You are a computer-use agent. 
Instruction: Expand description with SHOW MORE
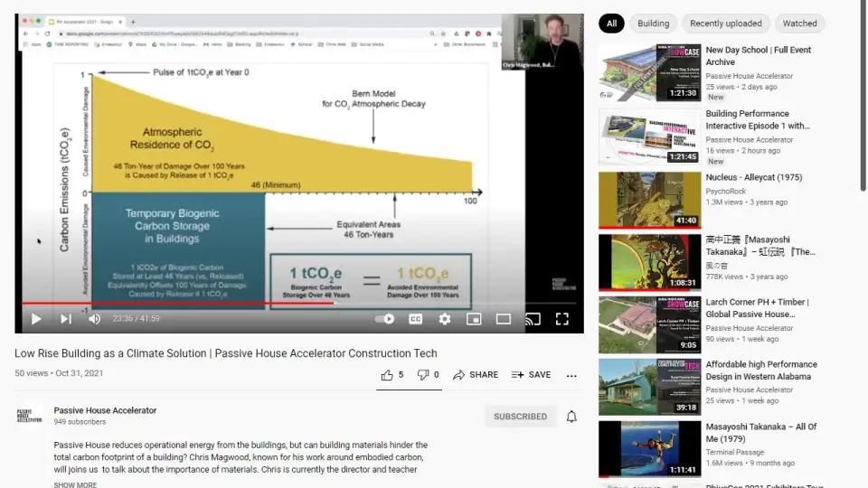pos(75,484)
